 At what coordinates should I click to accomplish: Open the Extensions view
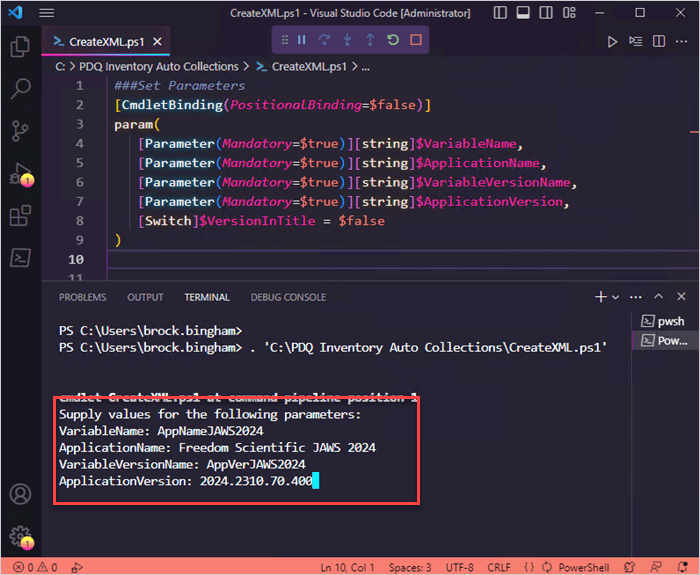(x=20, y=216)
